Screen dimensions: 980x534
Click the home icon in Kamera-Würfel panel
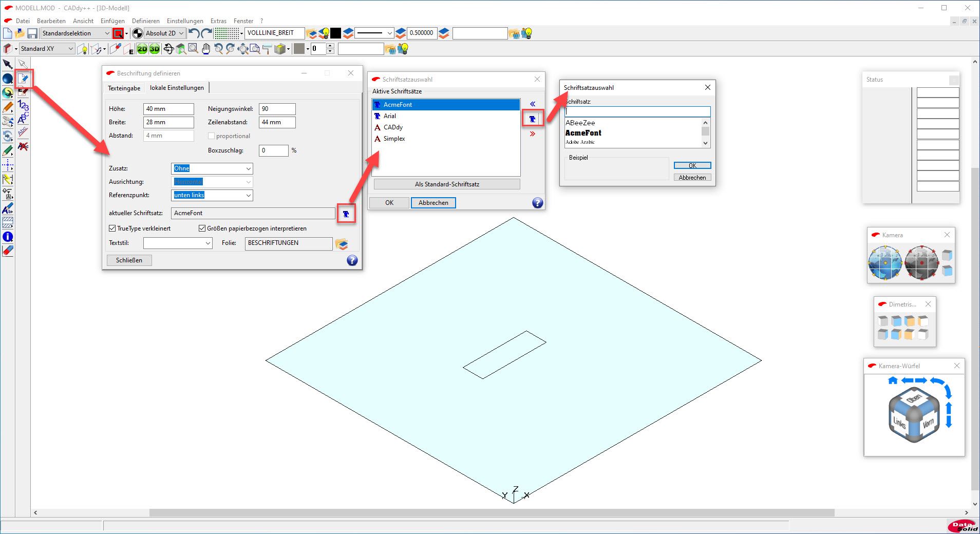[893, 380]
